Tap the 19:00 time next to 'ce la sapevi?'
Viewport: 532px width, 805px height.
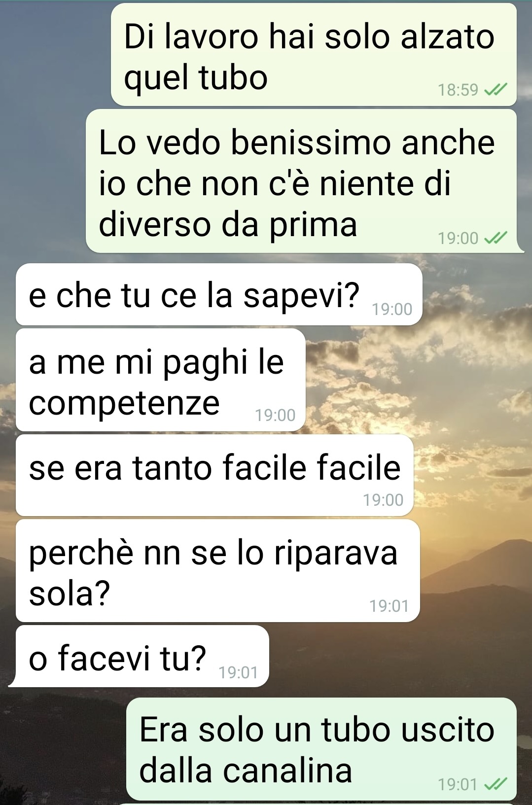pyautogui.click(x=392, y=310)
